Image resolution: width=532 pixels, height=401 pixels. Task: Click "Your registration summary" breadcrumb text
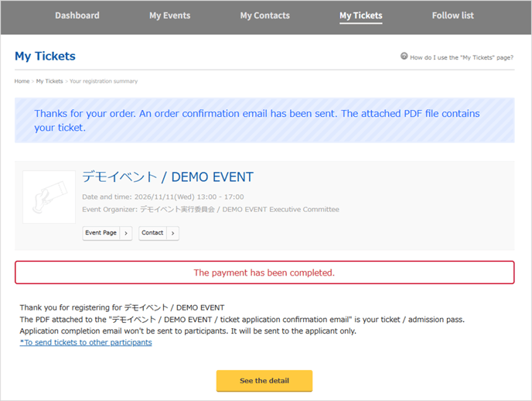tap(104, 81)
